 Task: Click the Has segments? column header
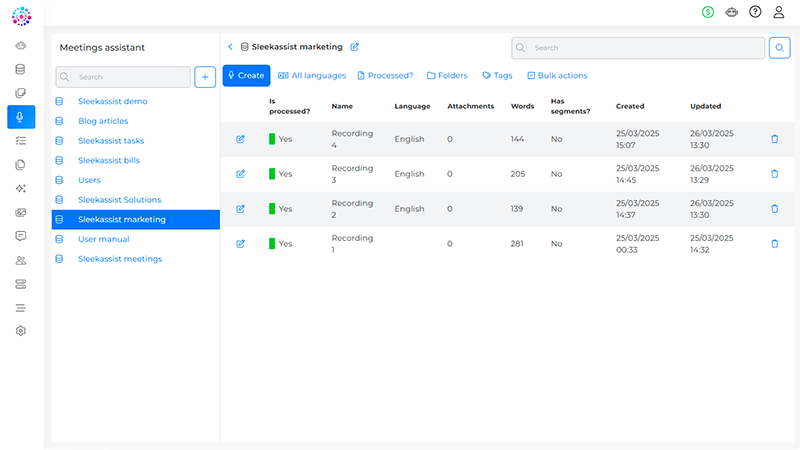click(x=570, y=106)
